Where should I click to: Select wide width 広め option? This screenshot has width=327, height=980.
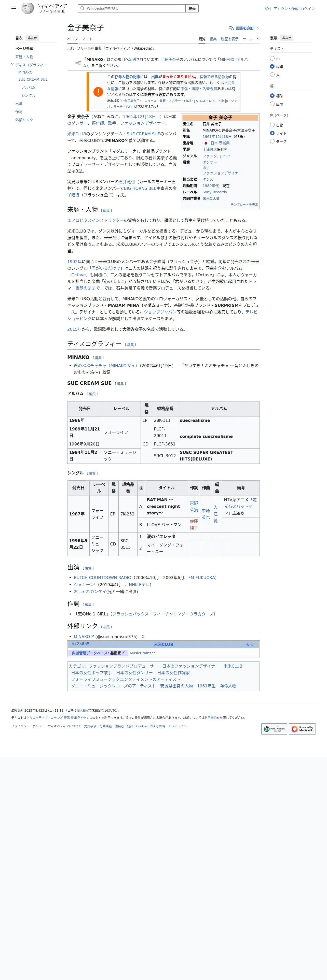point(272,104)
